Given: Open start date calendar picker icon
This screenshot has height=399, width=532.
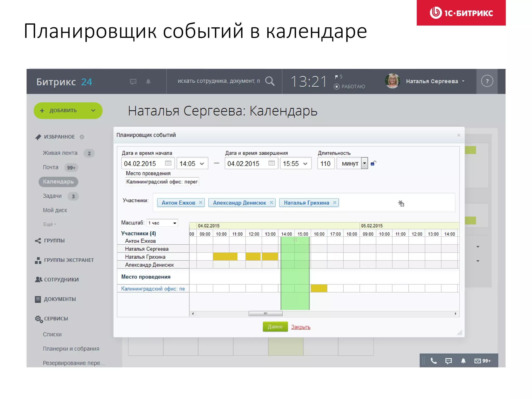Looking at the screenshot, I should click(x=168, y=163).
